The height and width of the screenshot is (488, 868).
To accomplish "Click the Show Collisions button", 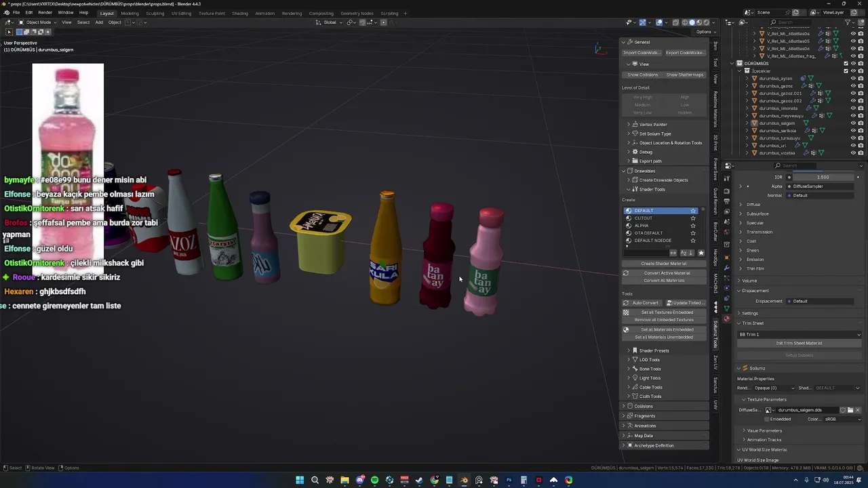I will (x=643, y=75).
